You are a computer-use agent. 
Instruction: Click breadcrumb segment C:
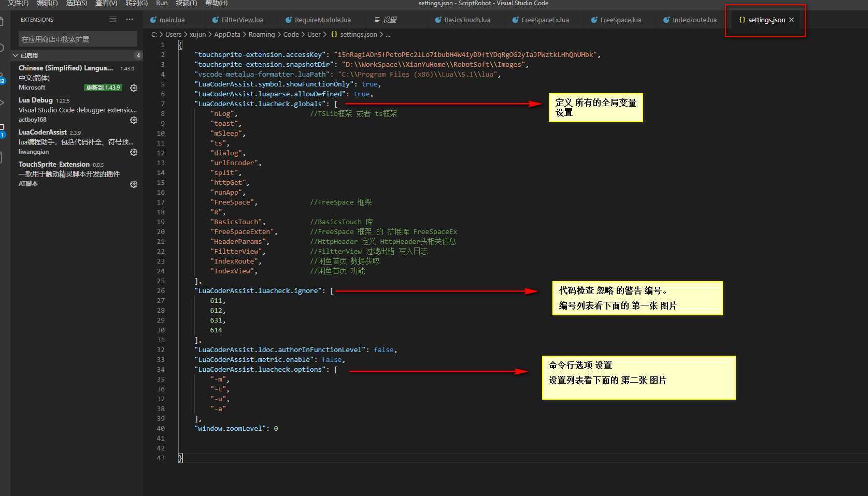(x=154, y=34)
